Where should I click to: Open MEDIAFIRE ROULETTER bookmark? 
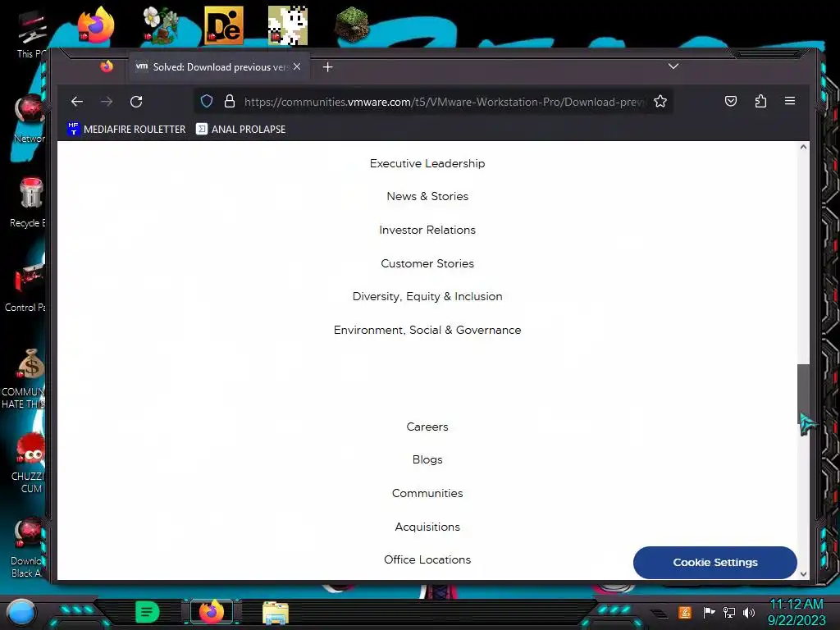pyautogui.click(x=126, y=129)
